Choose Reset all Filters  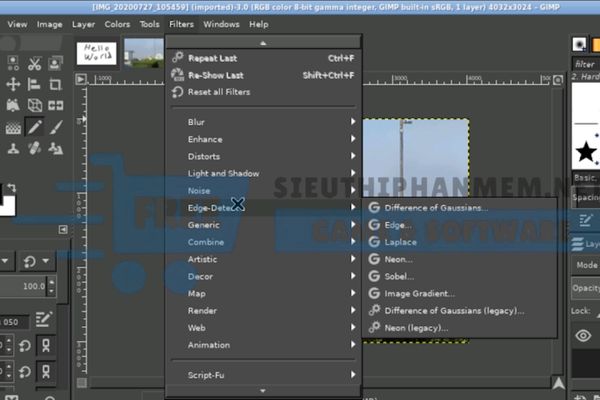[264, 92]
